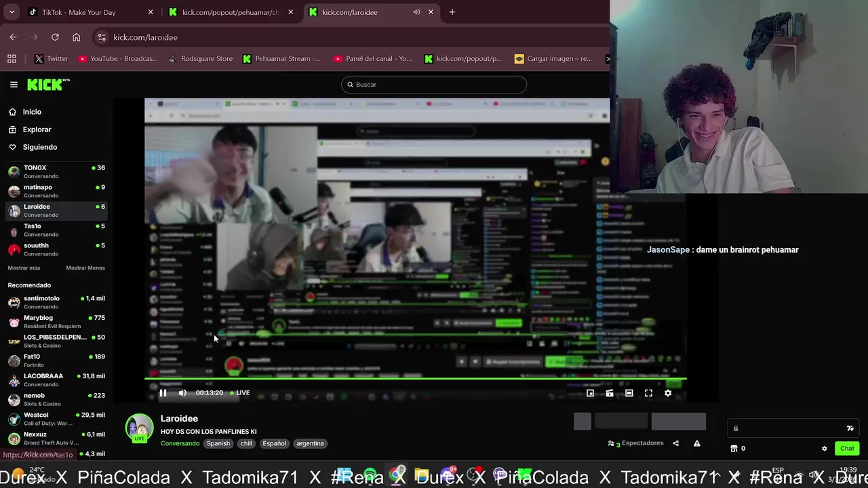
Task: Open recommended channel nemob
Action: [x=56, y=399]
